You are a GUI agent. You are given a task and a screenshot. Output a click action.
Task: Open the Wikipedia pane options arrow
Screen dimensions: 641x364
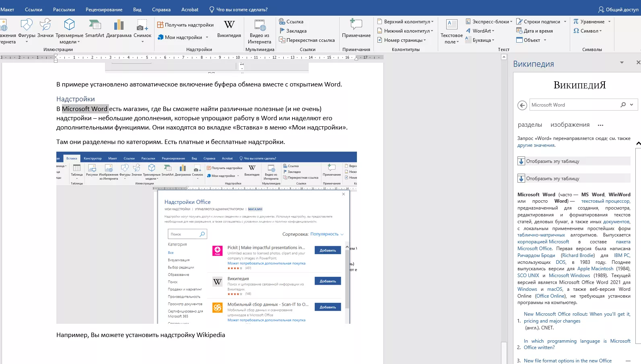coord(622,63)
